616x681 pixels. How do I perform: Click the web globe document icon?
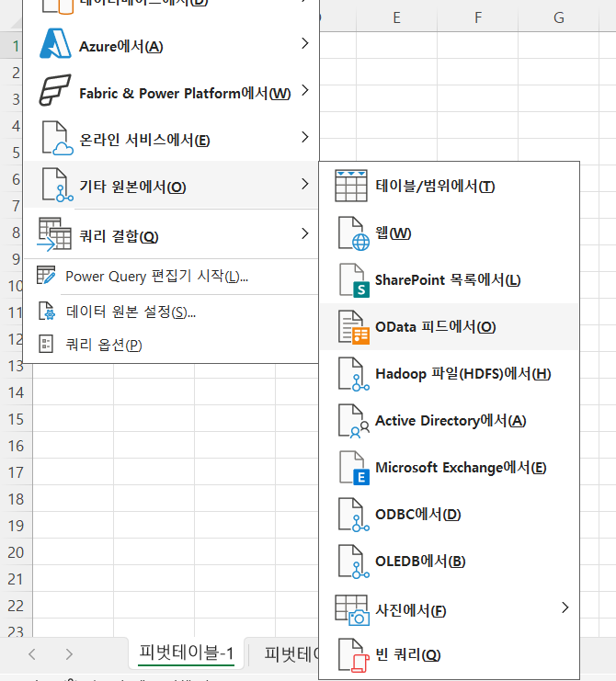(x=354, y=233)
